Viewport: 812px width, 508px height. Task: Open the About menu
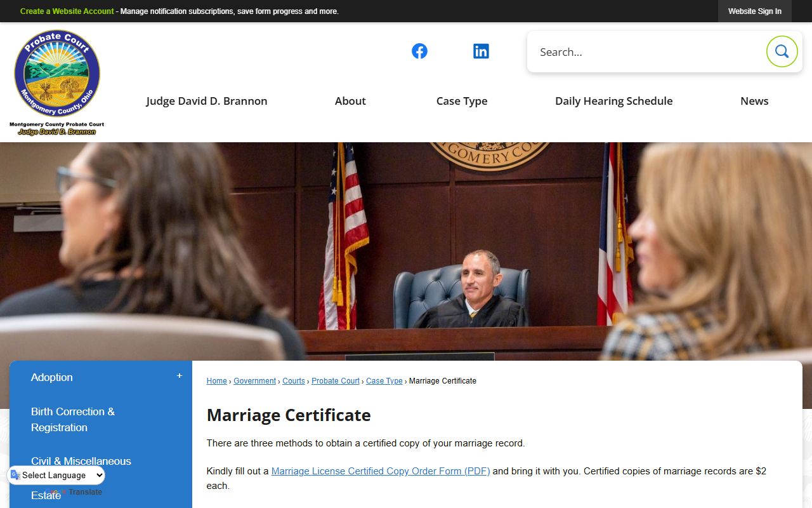click(350, 101)
